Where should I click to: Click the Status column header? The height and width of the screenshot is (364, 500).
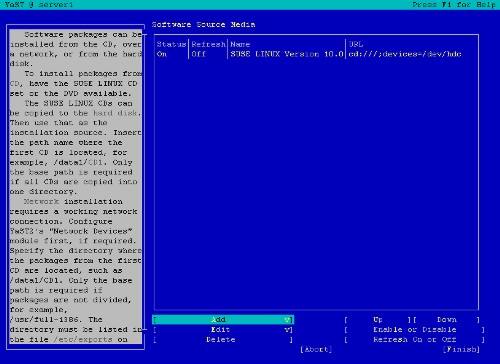click(171, 44)
